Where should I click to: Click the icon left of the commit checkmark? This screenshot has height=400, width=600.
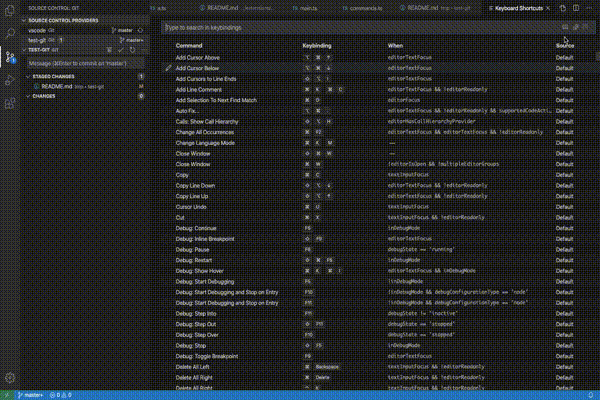coord(109,50)
